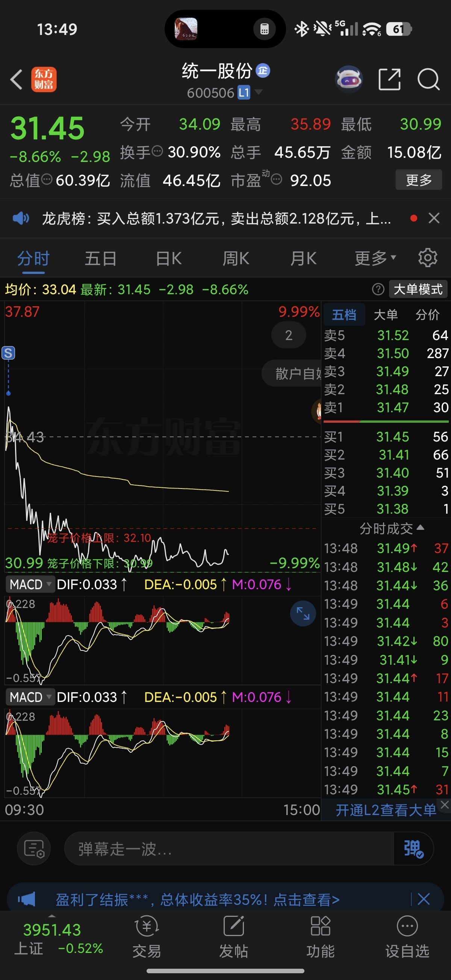Tap the share export icon

tap(390, 80)
